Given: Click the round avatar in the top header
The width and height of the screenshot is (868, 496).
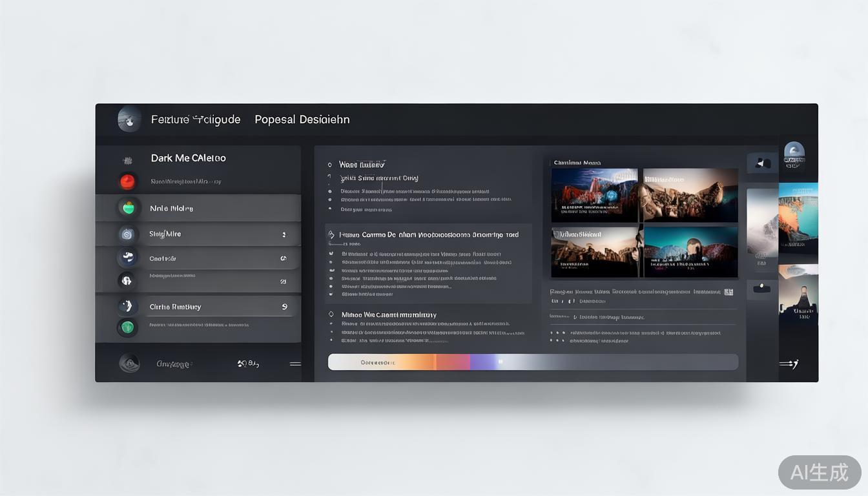Looking at the screenshot, I should point(129,119).
